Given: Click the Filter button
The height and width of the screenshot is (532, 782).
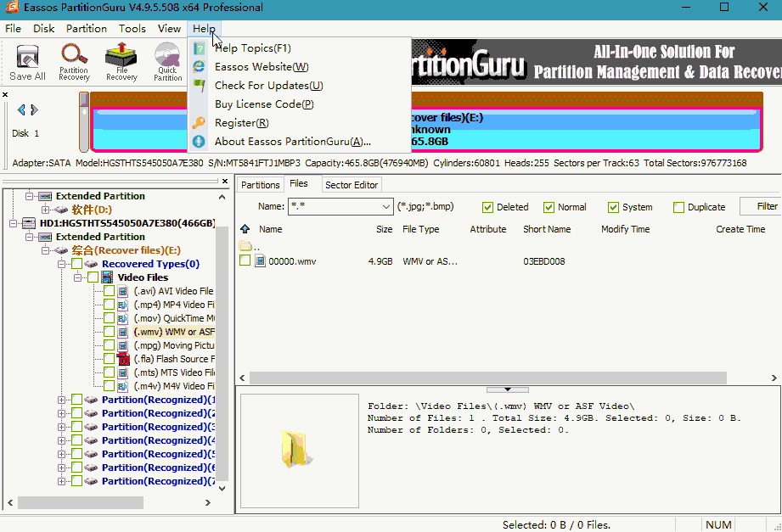Looking at the screenshot, I should pos(764,206).
